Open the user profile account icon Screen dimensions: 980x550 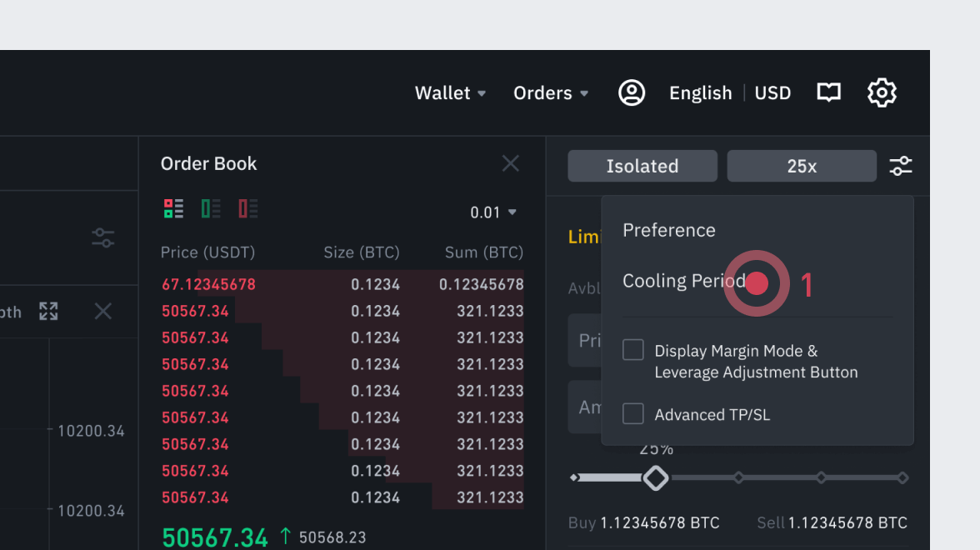click(x=632, y=92)
